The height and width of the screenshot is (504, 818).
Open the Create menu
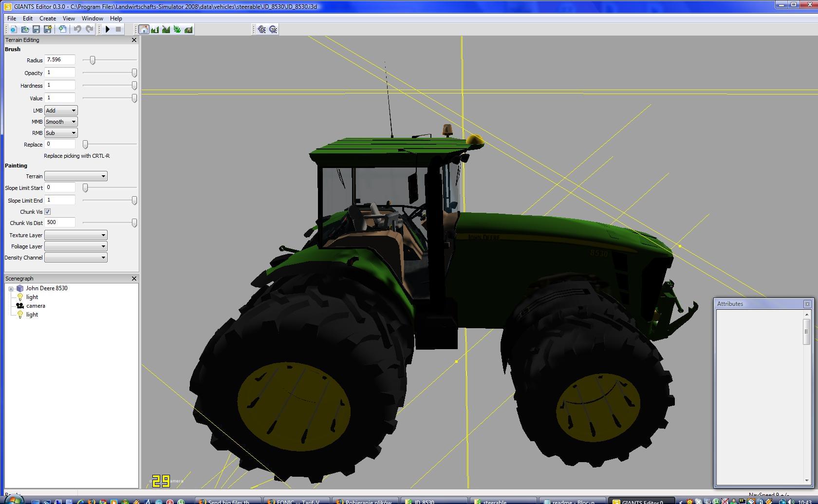(x=48, y=19)
